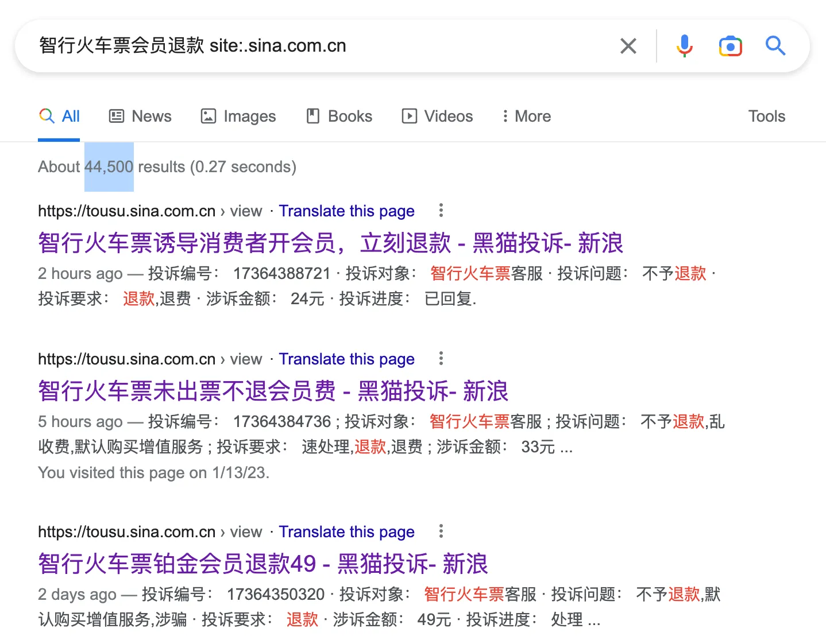826x644 pixels.
Task: Click the highlighted 44,500 results count
Action: pos(109,167)
